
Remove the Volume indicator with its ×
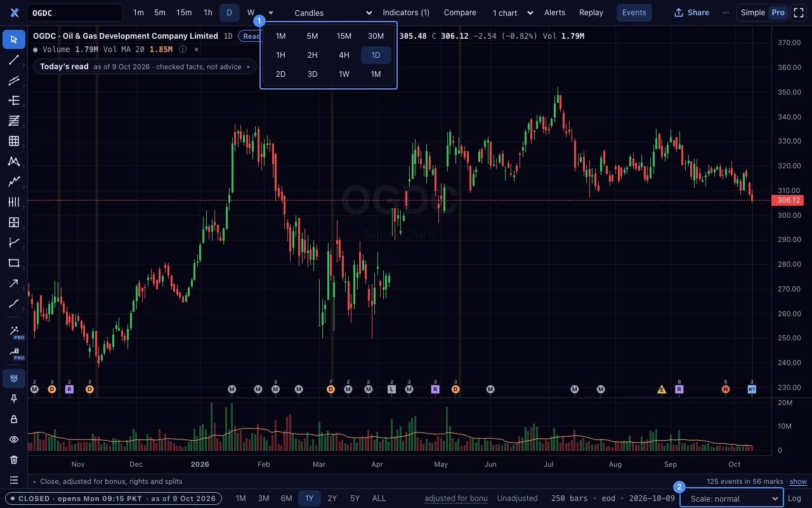(x=196, y=49)
